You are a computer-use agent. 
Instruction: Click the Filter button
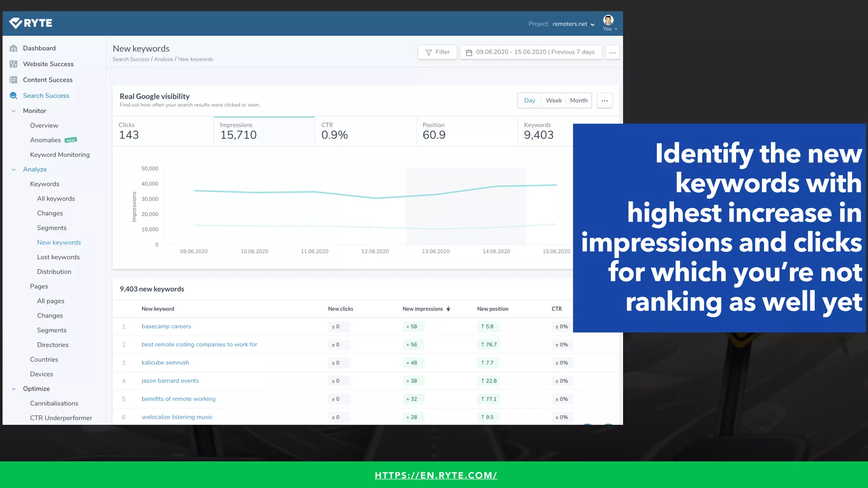[437, 53]
